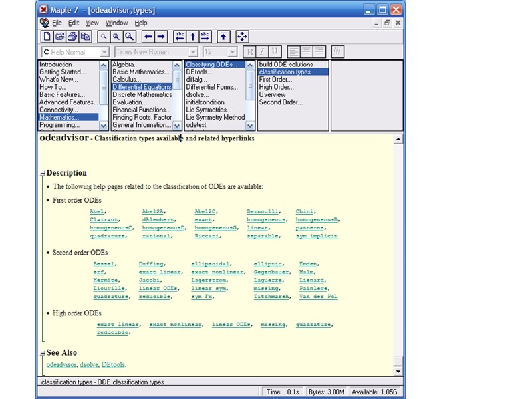Click the Available: 1.05G status entry

[x=374, y=392]
